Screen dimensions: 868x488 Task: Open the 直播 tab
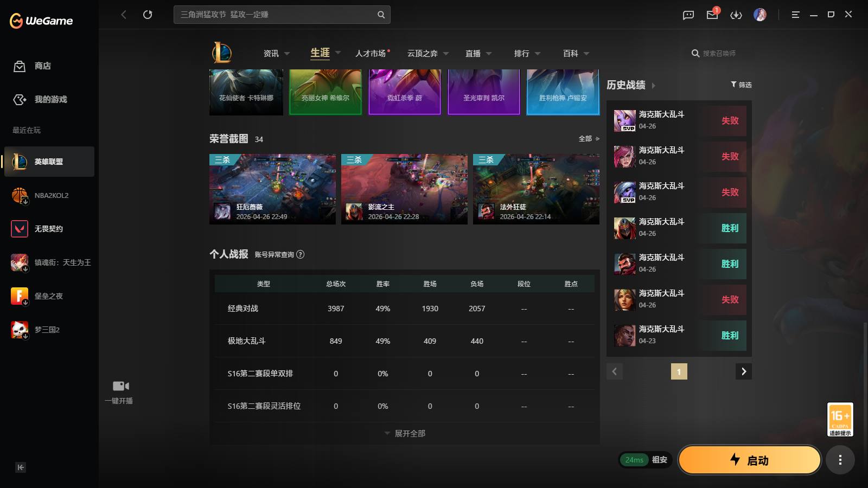473,54
